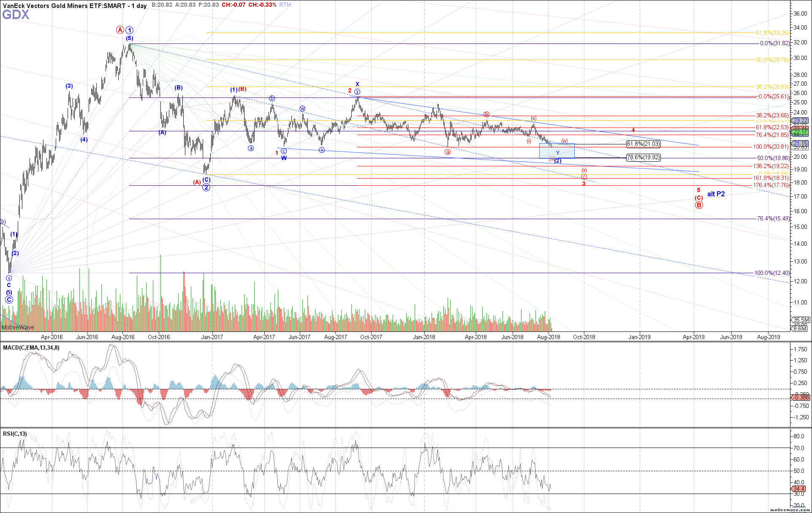The image size is (812, 513).
Task: Click the 100.0%(12.40) level label
Action: tap(772, 273)
